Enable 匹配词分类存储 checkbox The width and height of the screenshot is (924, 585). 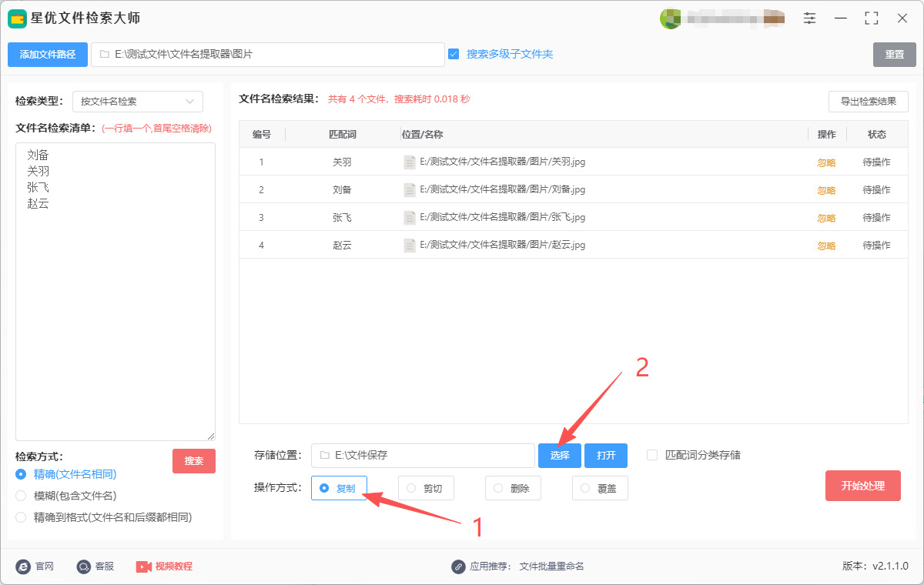tap(652, 455)
